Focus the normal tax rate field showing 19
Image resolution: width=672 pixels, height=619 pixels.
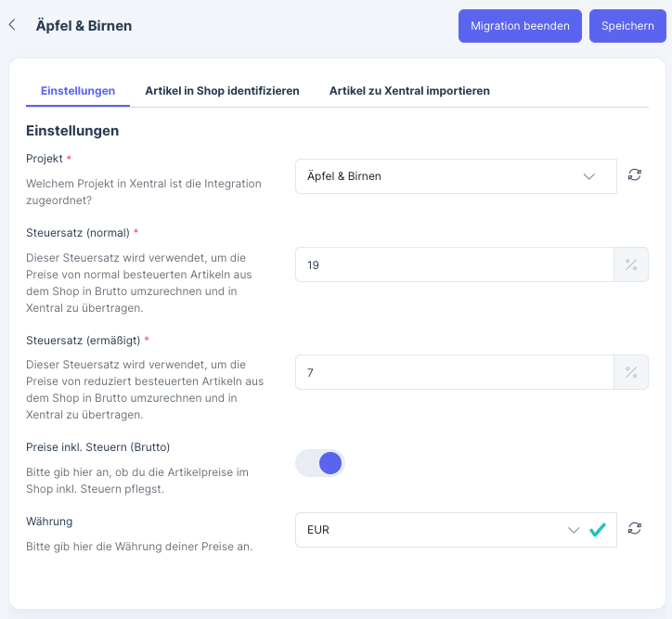pos(454,265)
